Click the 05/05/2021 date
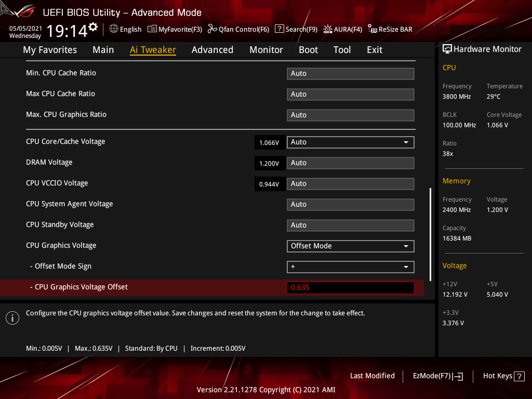The height and width of the screenshot is (399, 532). pyautogui.click(x=25, y=29)
